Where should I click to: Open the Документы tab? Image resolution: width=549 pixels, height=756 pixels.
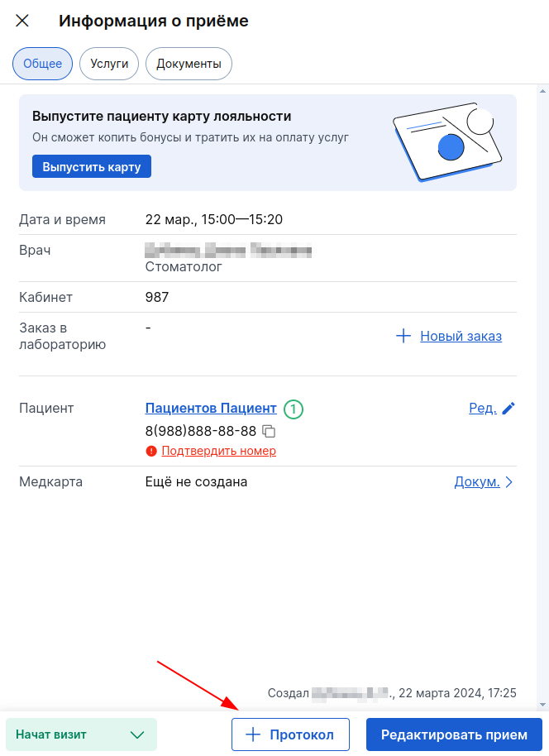(189, 64)
